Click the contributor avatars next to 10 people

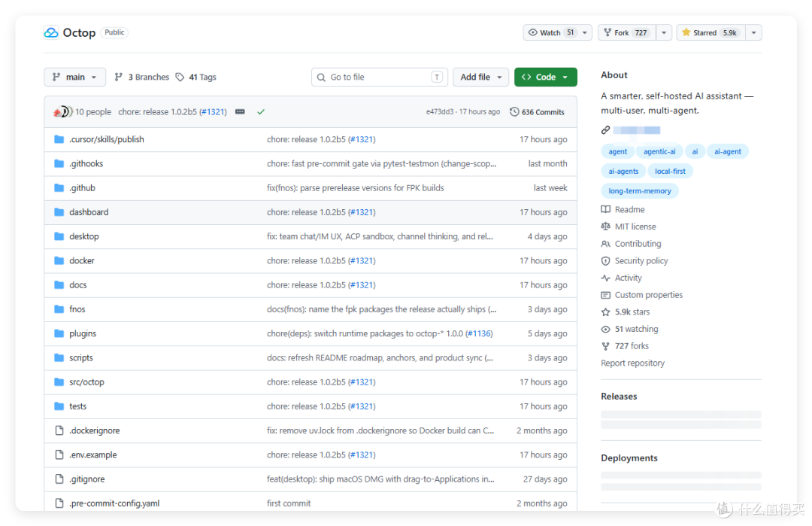(62, 112)
